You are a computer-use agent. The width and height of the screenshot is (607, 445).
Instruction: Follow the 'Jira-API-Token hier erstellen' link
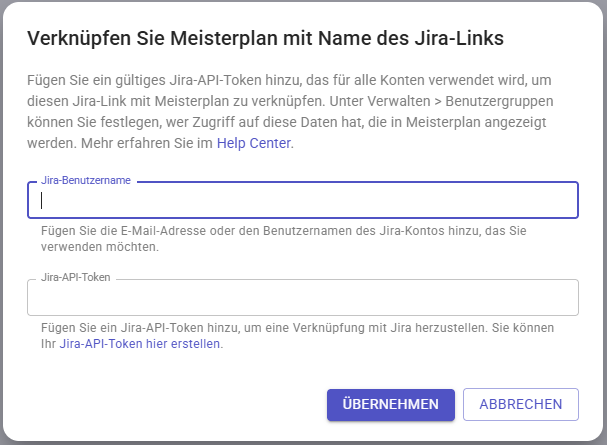[140, 344]
